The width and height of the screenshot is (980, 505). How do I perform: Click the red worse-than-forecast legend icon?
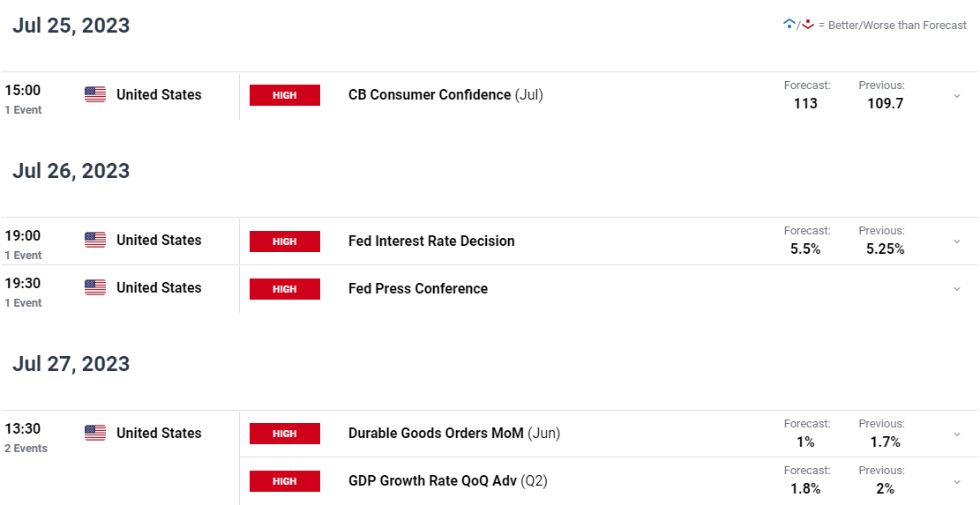pos(808,25)
